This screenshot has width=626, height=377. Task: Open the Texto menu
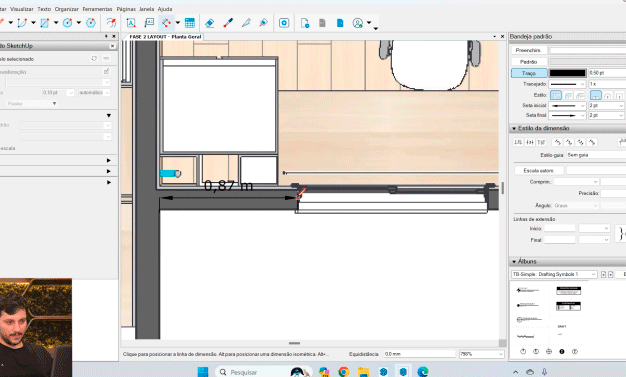coord(44,9)
